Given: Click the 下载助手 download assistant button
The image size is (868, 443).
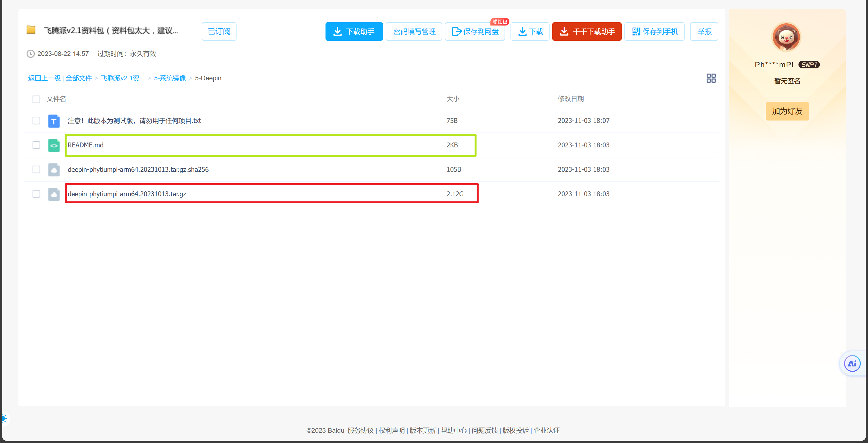Looking at the screenshot, I should point(354,31).
